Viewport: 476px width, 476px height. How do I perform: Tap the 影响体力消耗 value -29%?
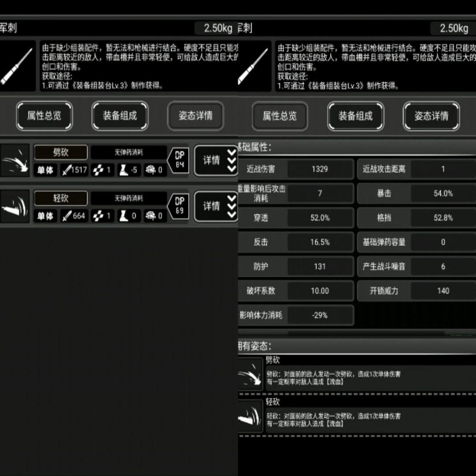(320, 315)
